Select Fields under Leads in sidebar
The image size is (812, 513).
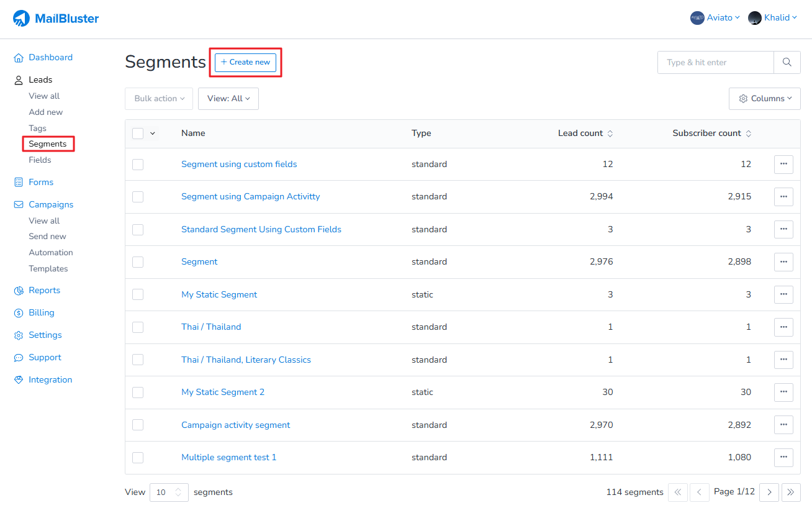pos(40,160)
